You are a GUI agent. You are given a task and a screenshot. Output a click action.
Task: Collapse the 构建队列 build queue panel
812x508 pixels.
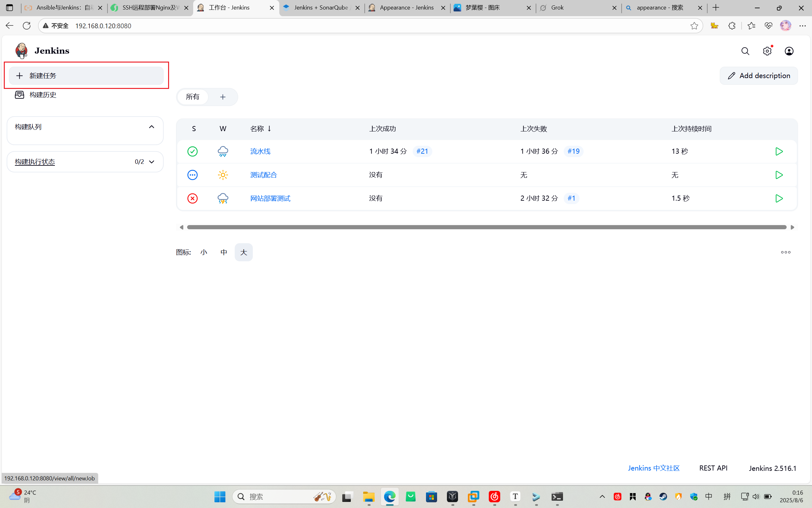tap(152, 127)
